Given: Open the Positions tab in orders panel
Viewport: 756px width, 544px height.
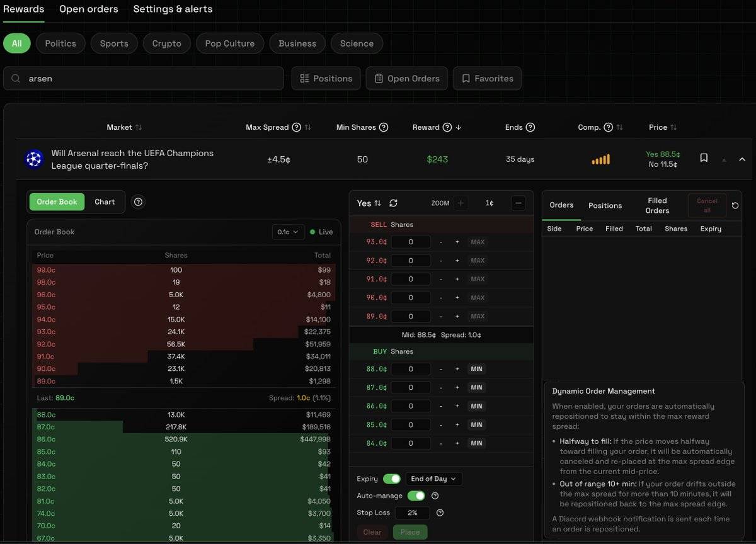Looking at the screenshot, I should (605, 205).
